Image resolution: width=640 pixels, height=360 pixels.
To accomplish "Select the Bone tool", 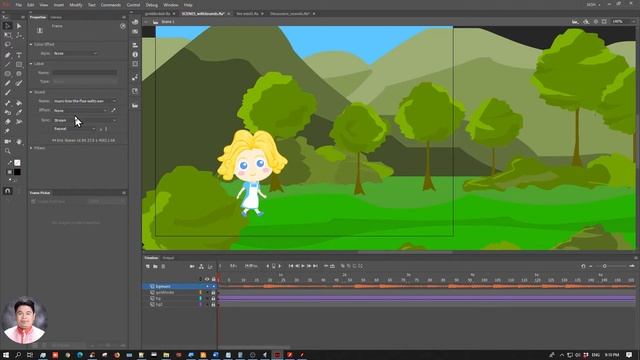I will (7, 103).
